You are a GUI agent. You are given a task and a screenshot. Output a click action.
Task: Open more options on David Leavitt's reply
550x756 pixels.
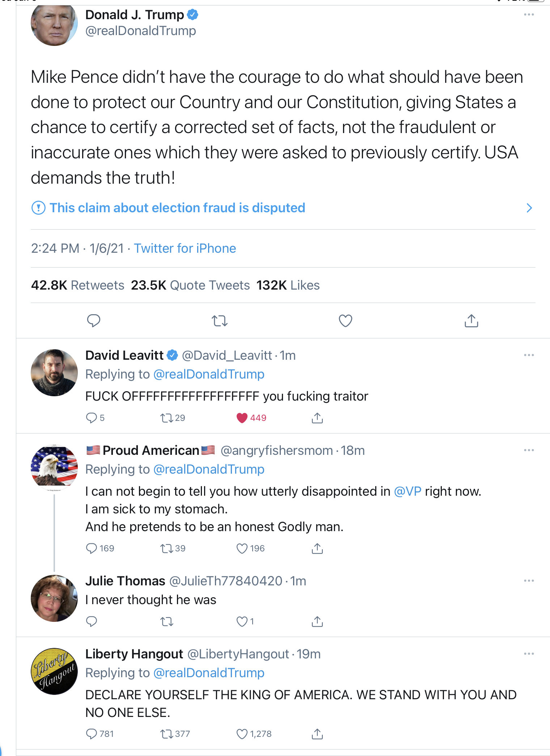(x=529, y=355)
